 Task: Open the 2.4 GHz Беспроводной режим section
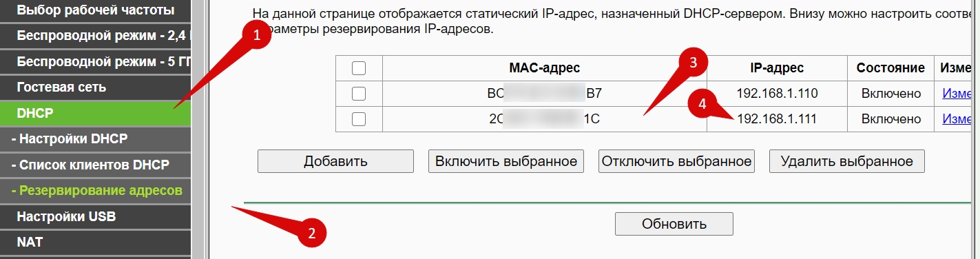95,36
